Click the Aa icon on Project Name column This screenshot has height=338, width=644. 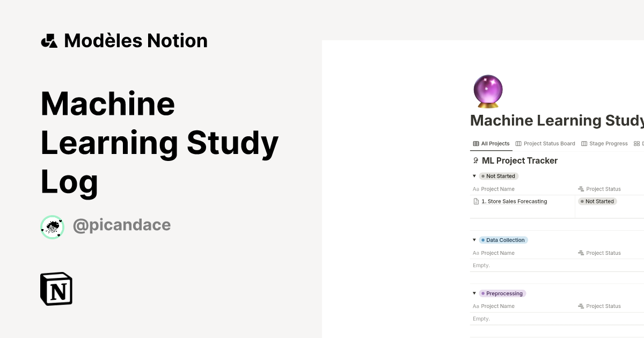click(x=476, y=189)
